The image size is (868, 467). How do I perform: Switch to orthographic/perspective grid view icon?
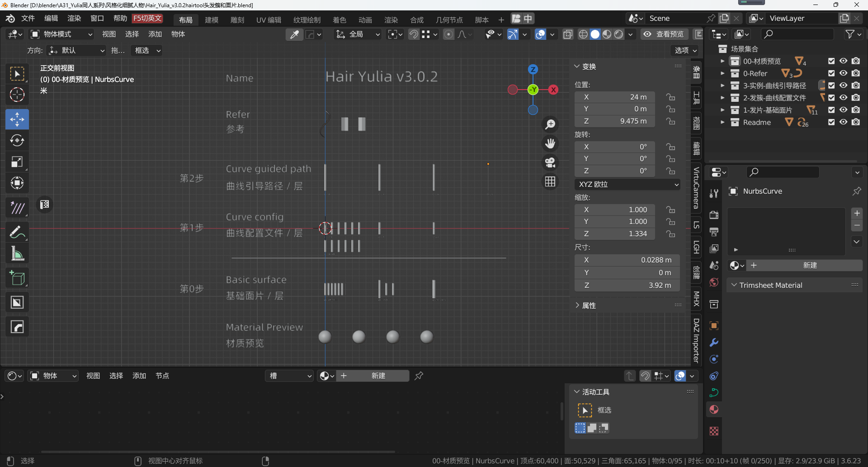pos(550,181)
